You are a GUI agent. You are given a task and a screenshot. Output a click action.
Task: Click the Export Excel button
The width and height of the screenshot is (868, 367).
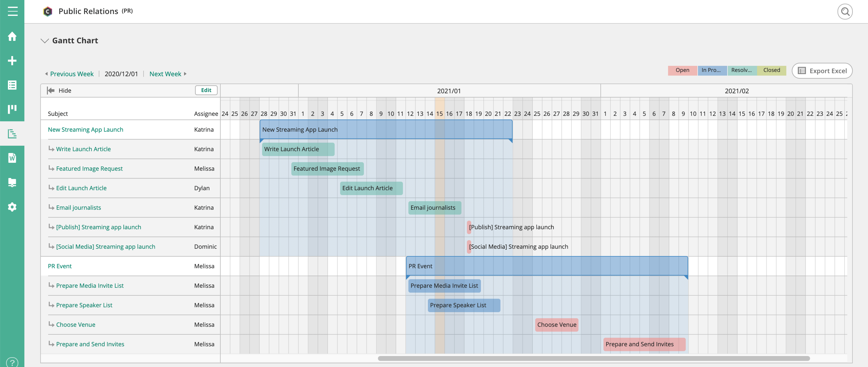click(822, 71)
